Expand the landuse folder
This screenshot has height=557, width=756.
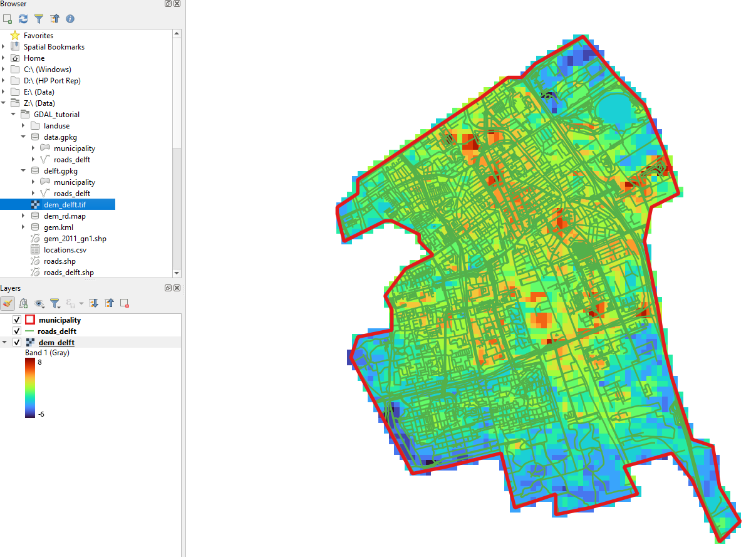(24, 126)
